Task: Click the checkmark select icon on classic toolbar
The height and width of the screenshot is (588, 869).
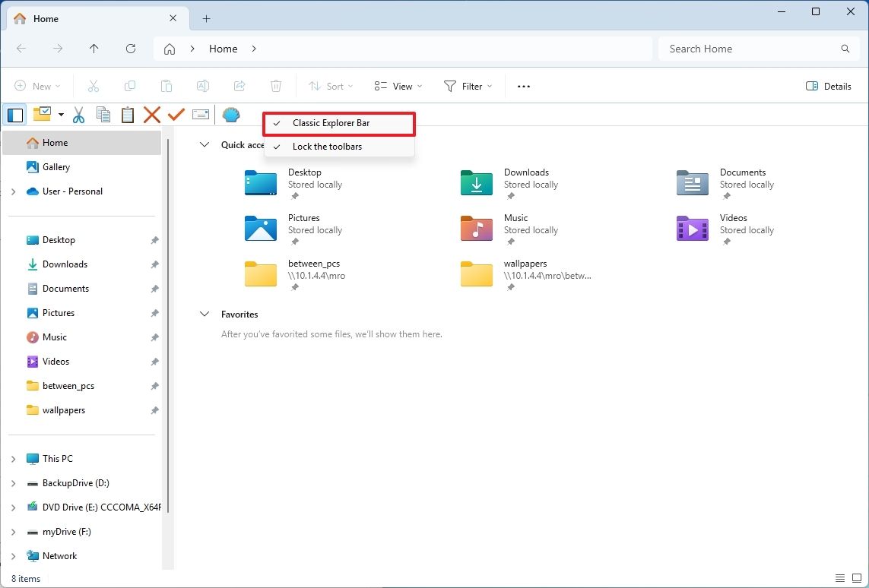Action: (x=176, y=114)
